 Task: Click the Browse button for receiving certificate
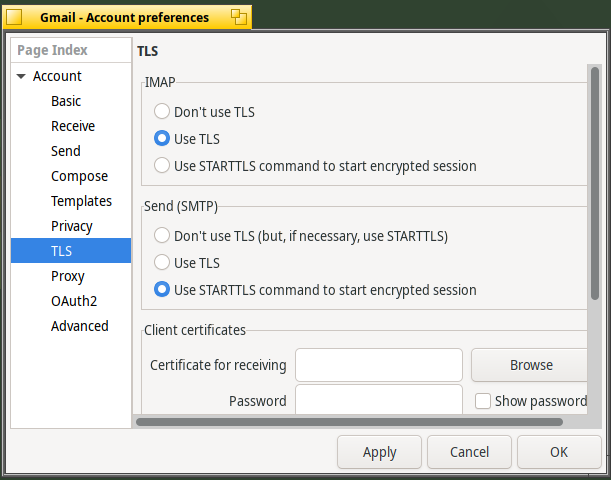529,365
